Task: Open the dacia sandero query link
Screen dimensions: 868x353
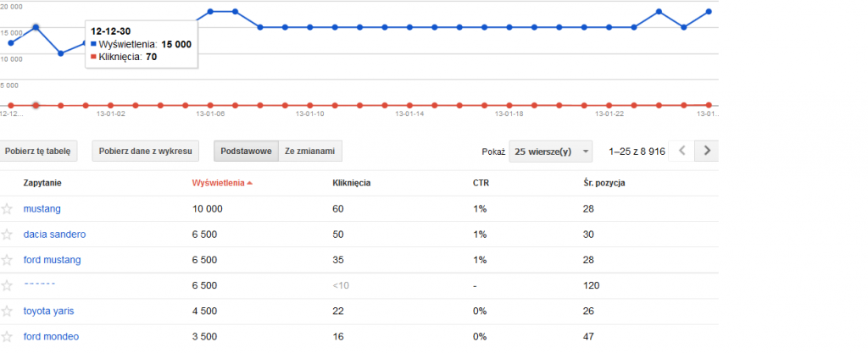Action: pos(54,234)
